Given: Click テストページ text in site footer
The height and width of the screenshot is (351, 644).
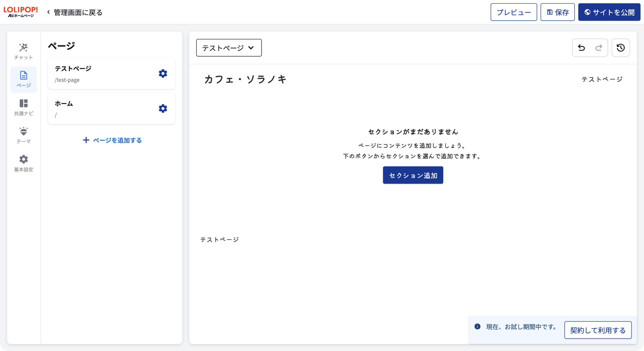Looking at the screenshot, I should pos(219,240).
